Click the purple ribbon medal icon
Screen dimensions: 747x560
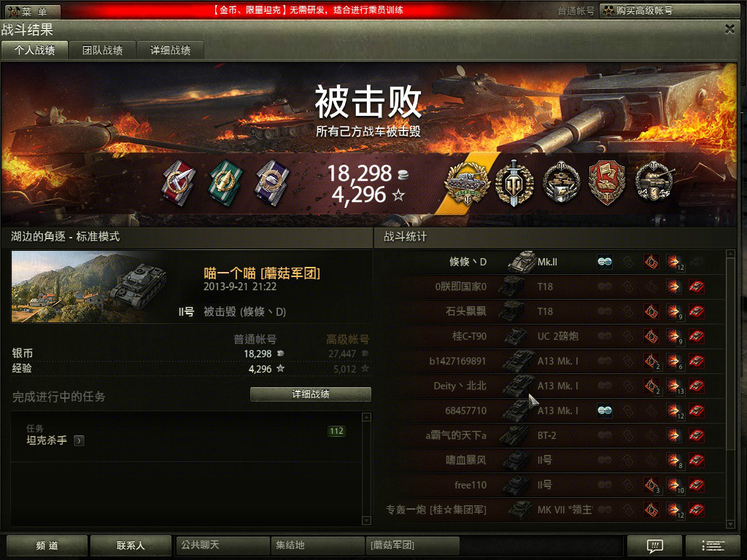point(271,182)
